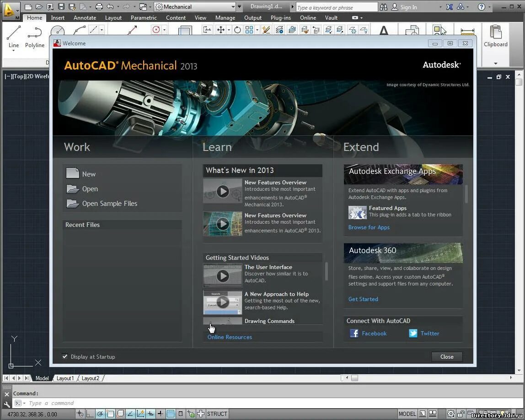
Task: Open the Array tool dropdown arrow
Action: pos(257,30)
